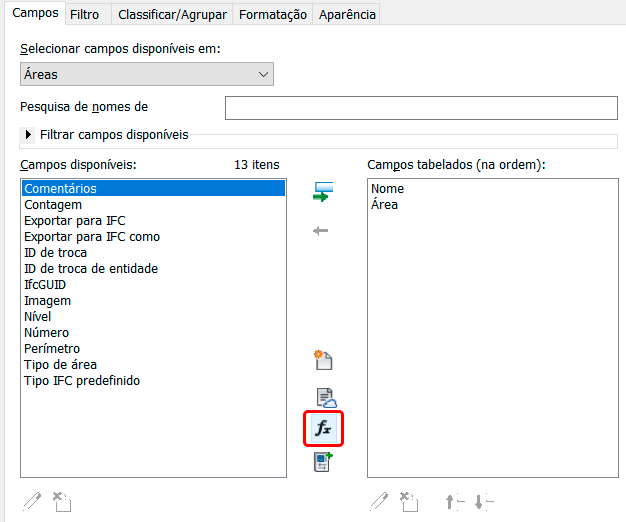This screenshot has height=522, width=626.
Task: Add a calculated parameter with fx icon
Action: [323, 428]
